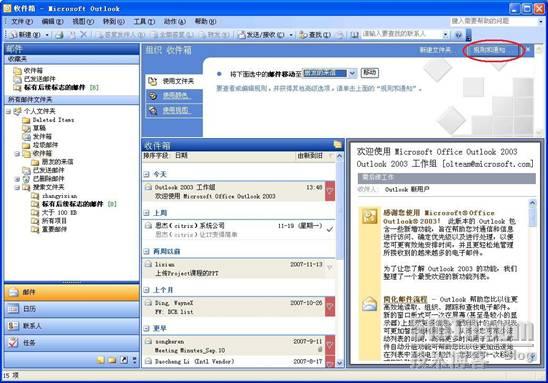Click the 发送/接收 send/receive toolbar icon
The image size is (548, 383).
(x=261, y=35)
